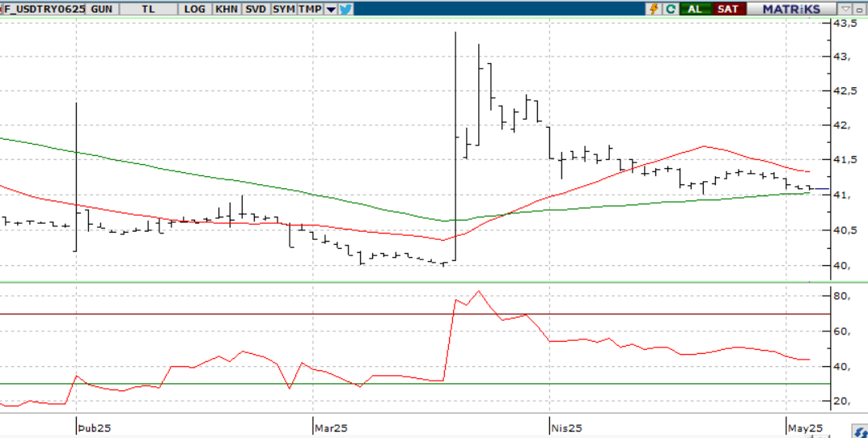Click the 42,5 price axis label
868x438 pixels.
(846, 91)
